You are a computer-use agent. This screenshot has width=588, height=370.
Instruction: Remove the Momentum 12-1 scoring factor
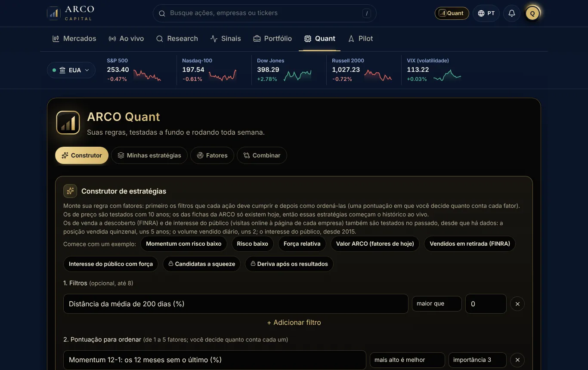click(517, 360)
